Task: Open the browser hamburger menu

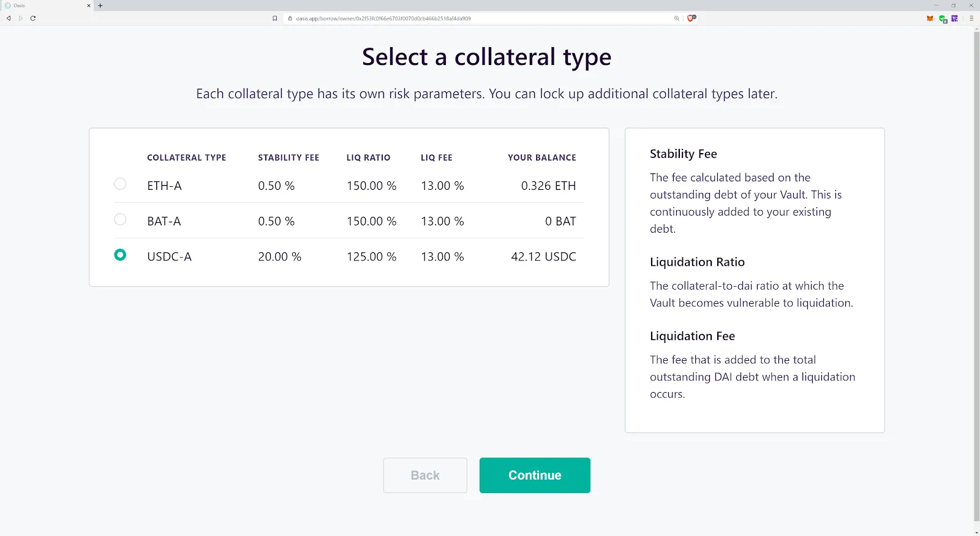Action: tap(971, 18)
